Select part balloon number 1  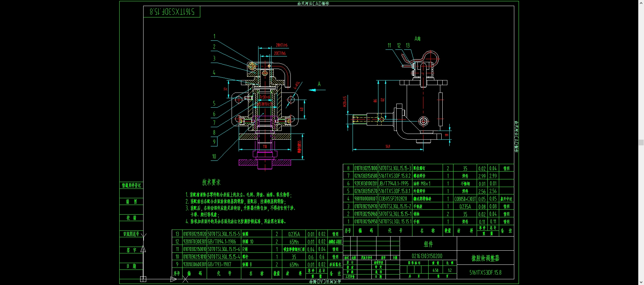point(214,36)
